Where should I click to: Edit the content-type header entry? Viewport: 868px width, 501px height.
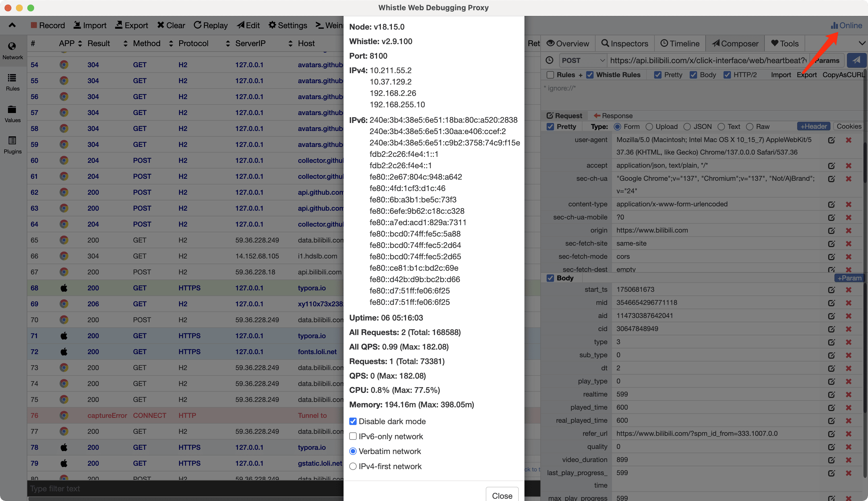(x=831, y=204)
